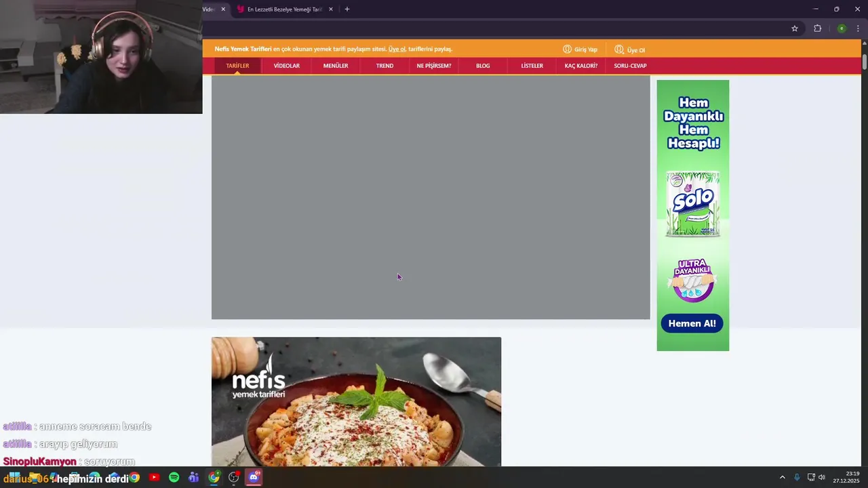Open the NE PİŞİRSEM? menu item

(434, 66)
